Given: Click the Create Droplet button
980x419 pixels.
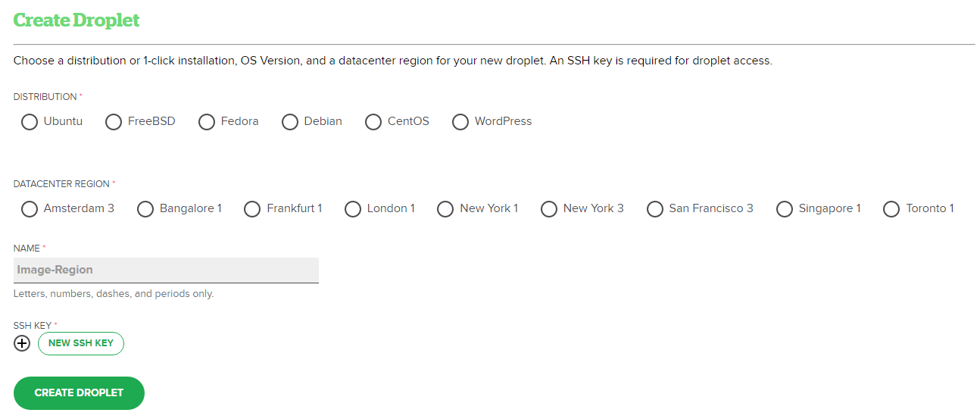Looking at the screenshot, I should click(79, 392).
